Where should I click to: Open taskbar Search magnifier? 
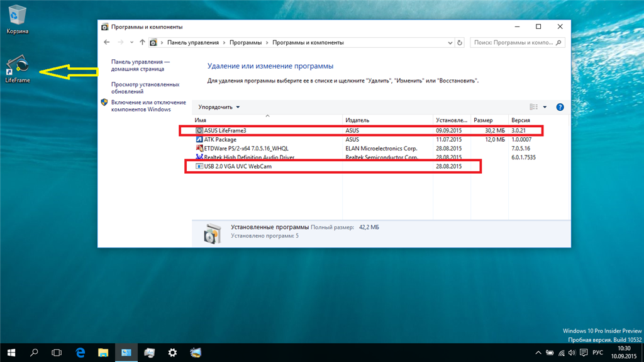point(34,353)
